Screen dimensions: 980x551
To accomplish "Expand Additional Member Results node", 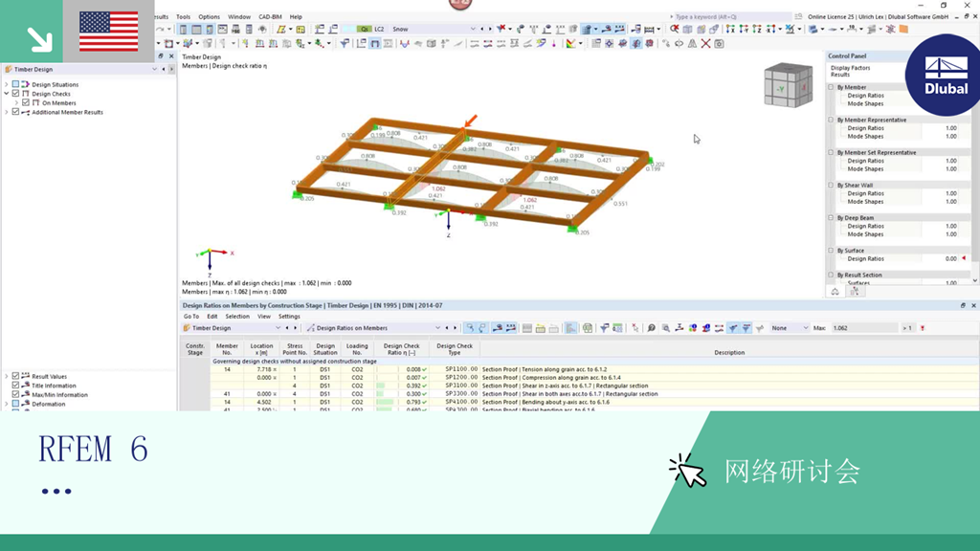I will tap(7, 112).
